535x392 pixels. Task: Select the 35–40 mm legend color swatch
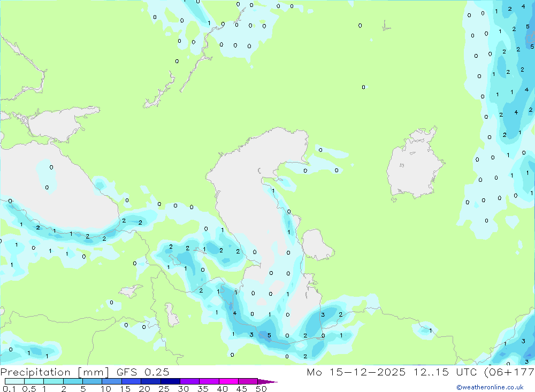point(209,381)
